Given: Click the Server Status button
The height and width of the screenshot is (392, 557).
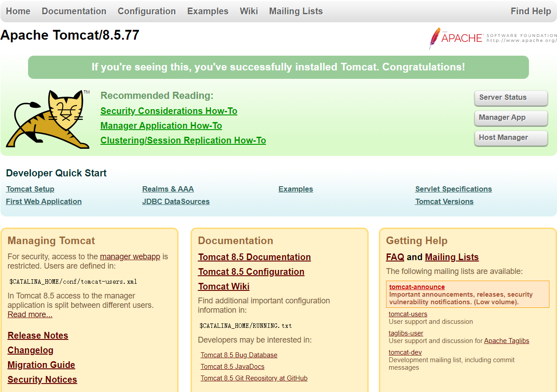Looking at the screenshot, I should (511, 98).
